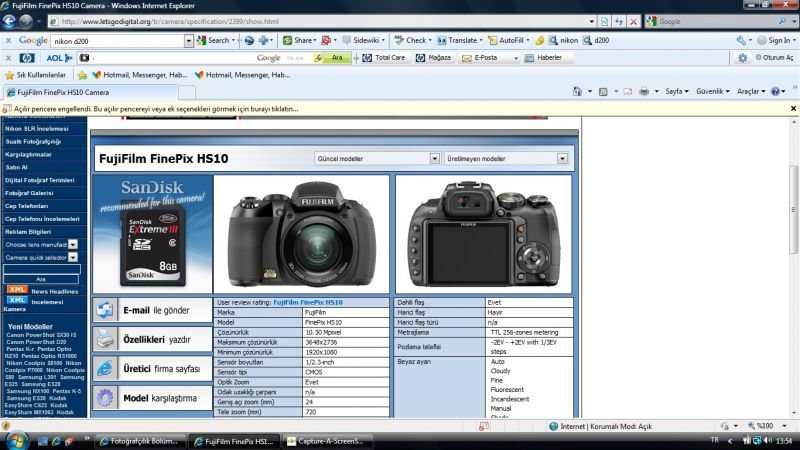
Task: Click the Check spelling toolbar button
Action: coord(412,40)
